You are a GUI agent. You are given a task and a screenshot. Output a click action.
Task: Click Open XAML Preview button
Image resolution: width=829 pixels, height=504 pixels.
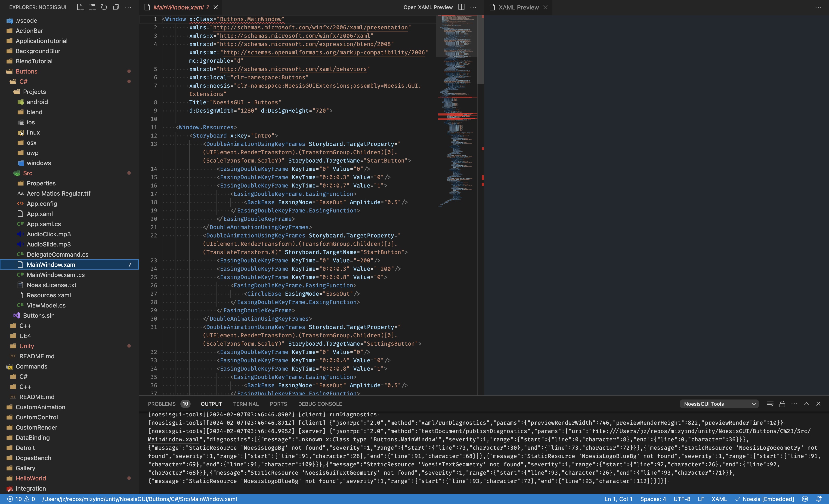click(x=428, y=7)
